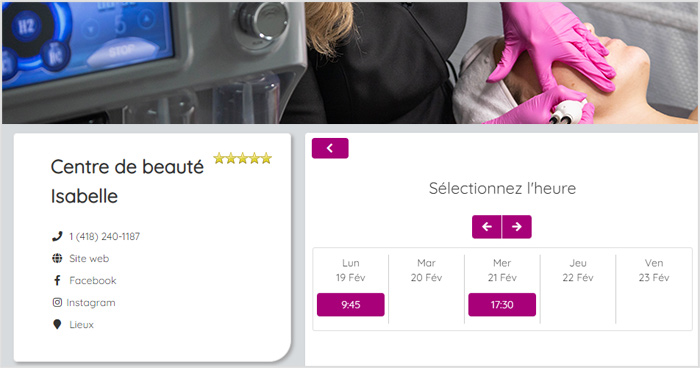Select the 17:30 time slot on Wednesday
The width and height of the screenshot is (700, 368).
[x=502, y=305]
